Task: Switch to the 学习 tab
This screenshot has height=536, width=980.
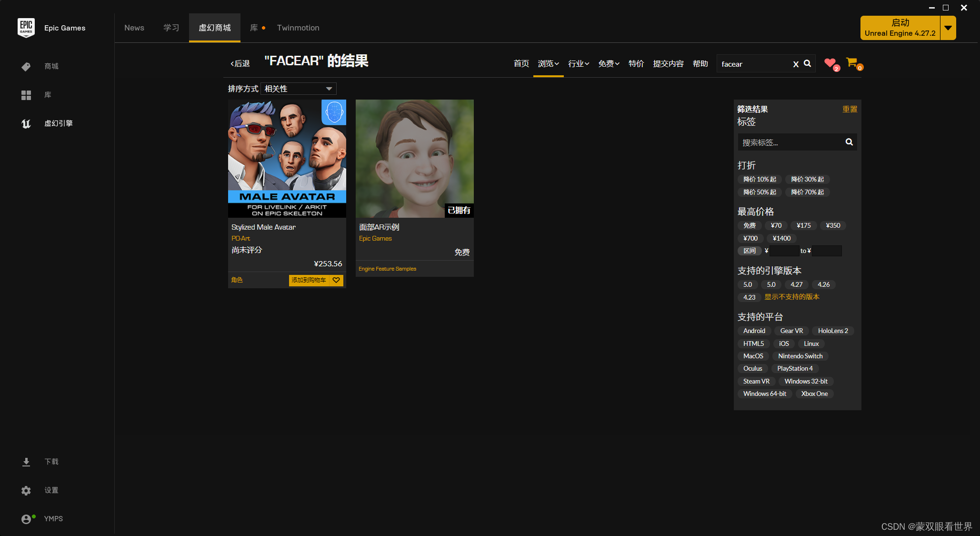Action: click(x=171, y=28)
